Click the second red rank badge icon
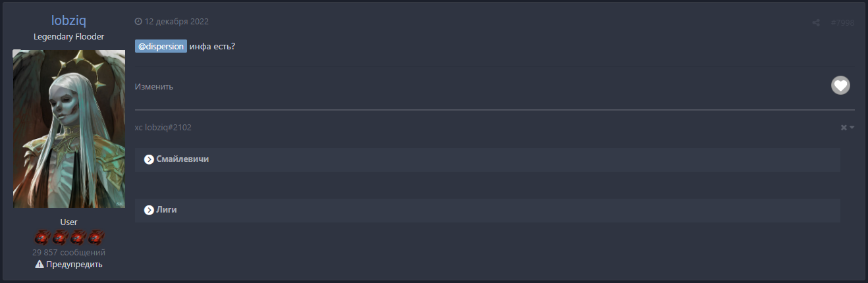Viewport: 868px width, 283px height. coord(61,237)
